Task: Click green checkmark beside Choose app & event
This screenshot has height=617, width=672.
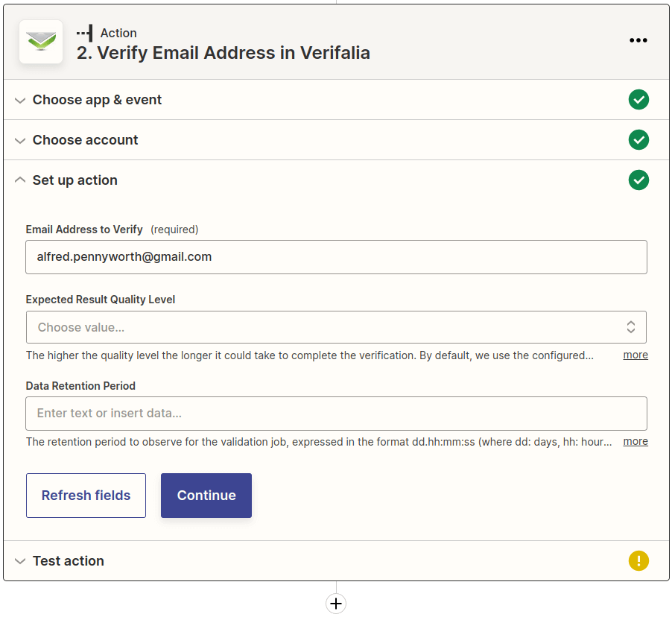Action: tap(638, 100)
